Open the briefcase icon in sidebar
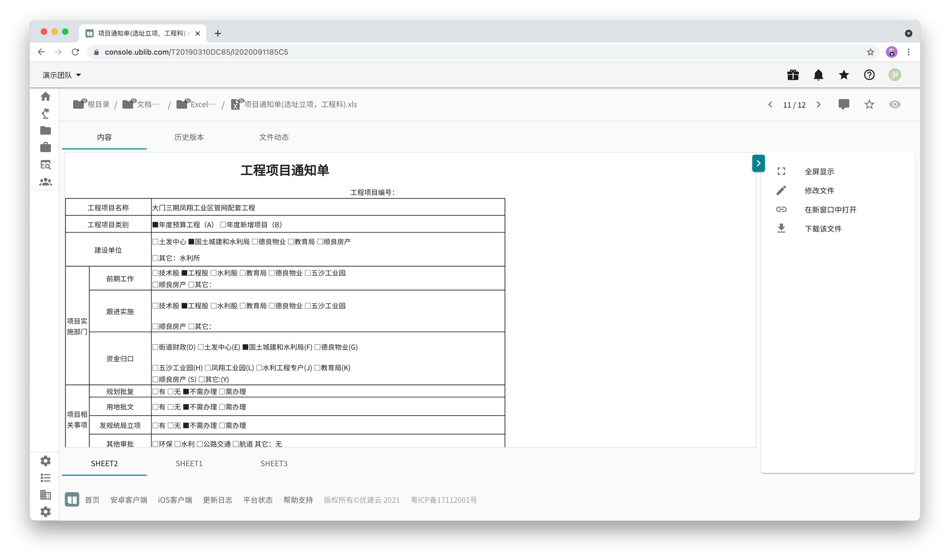Screen dimensions: 950x560 [x=46, y=148]
